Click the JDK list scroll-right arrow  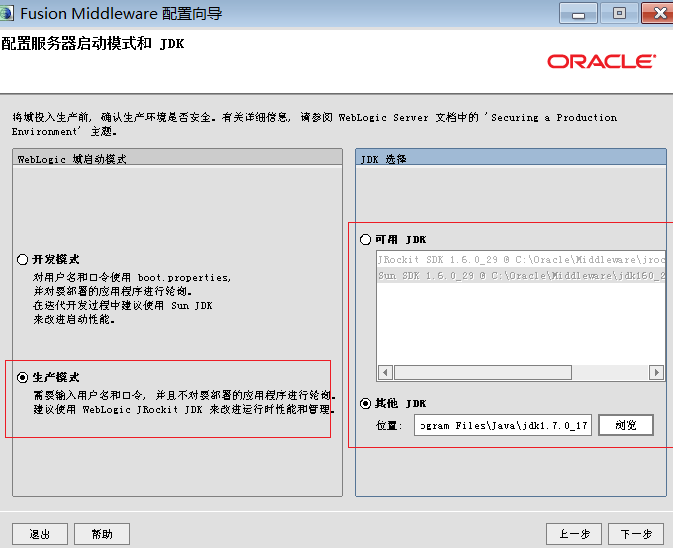click(656, 372)
